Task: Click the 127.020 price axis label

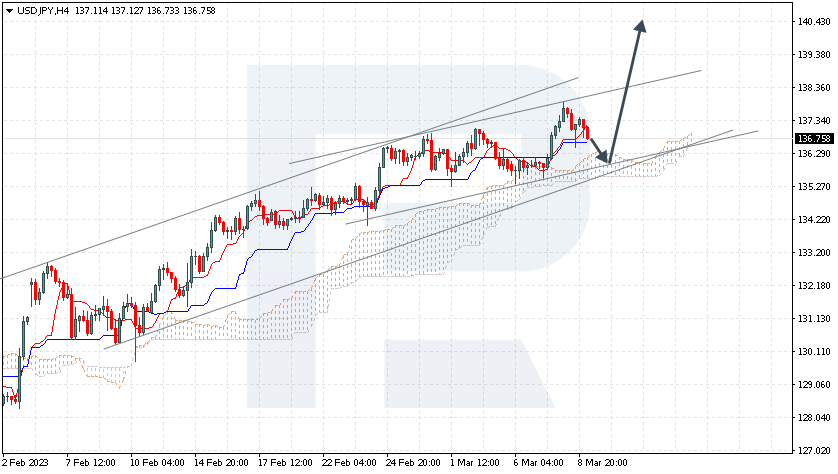Action: click(x=814, y=451)
